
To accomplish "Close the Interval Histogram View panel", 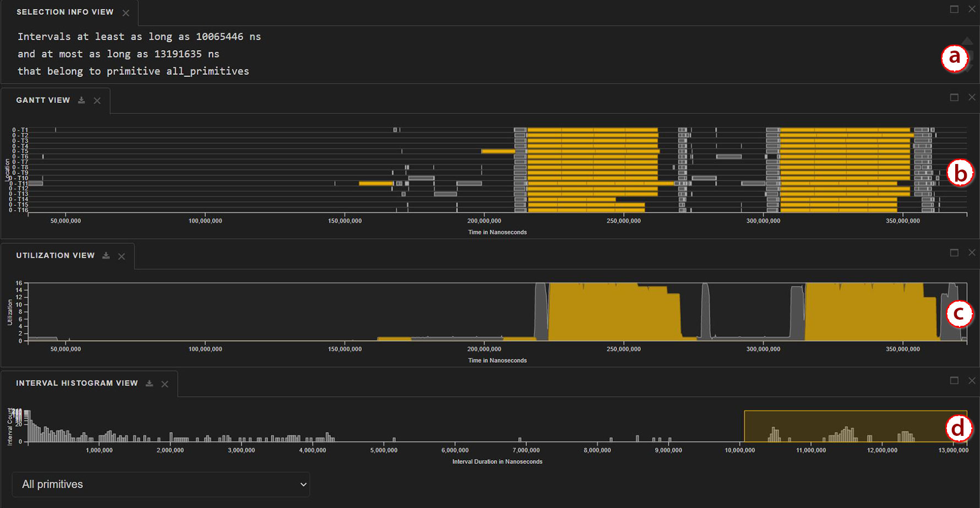I will pyautogui.click(x=972, y=380).
